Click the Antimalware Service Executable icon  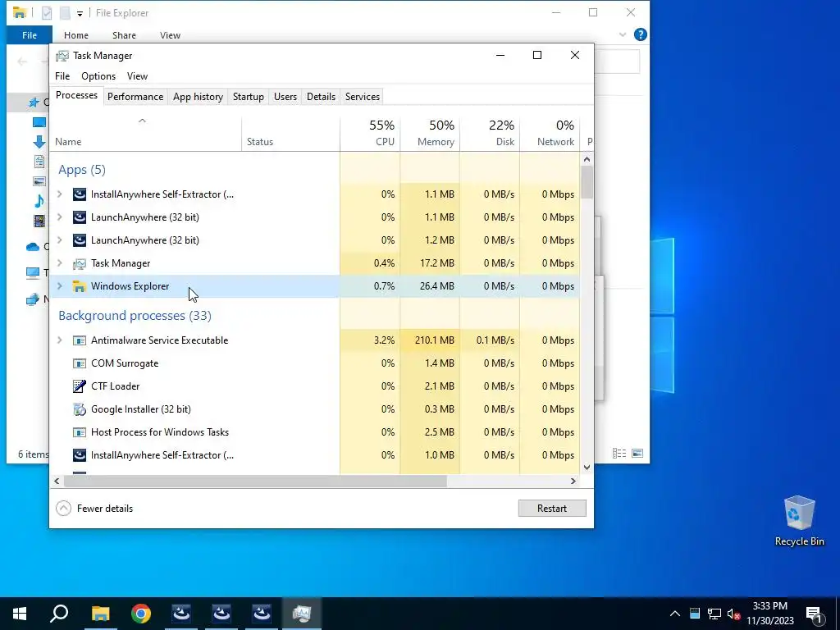(x=80, y=340)
